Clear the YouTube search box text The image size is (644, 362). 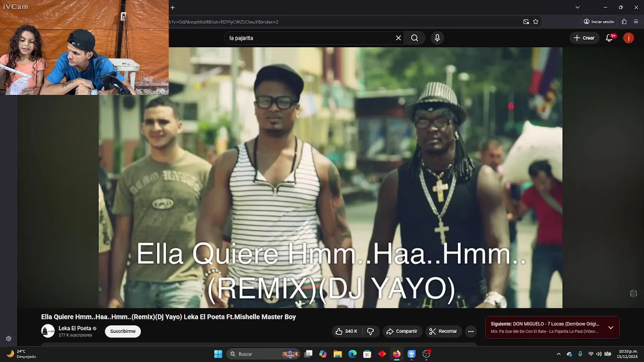pos(398,38)
